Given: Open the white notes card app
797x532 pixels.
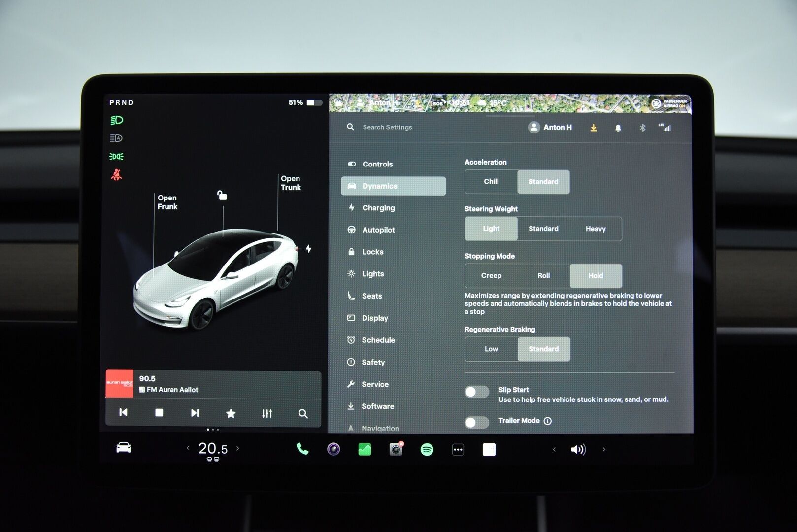Looking at the screenshot, I should pyautogui.click(x=489, y=449).
